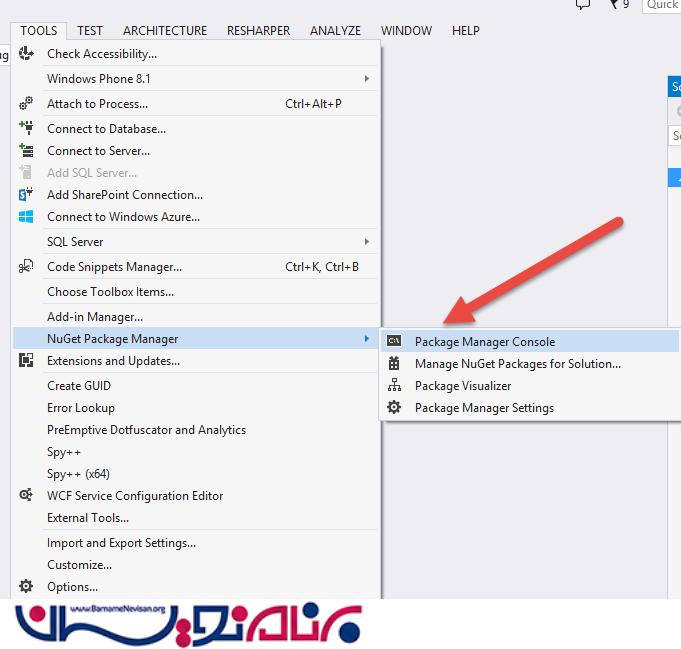Open Package Manager Settings from submenu
The width and height of the screenshot is (681, 649).
[530, 408]
